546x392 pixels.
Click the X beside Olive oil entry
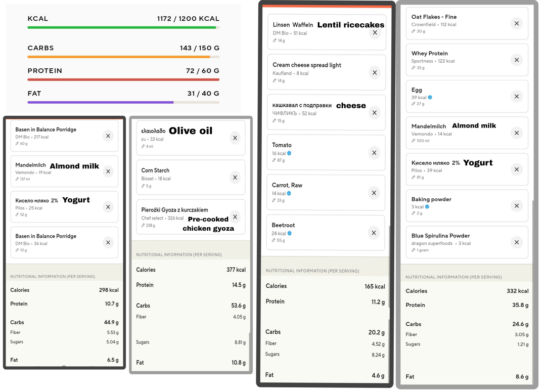coord(235,138)
